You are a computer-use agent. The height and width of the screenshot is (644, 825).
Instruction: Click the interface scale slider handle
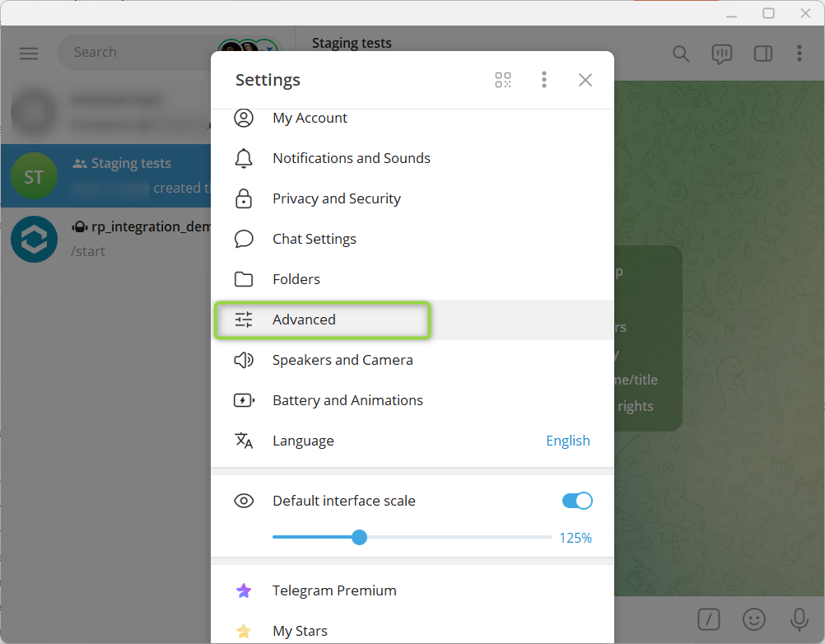point(359,537)
